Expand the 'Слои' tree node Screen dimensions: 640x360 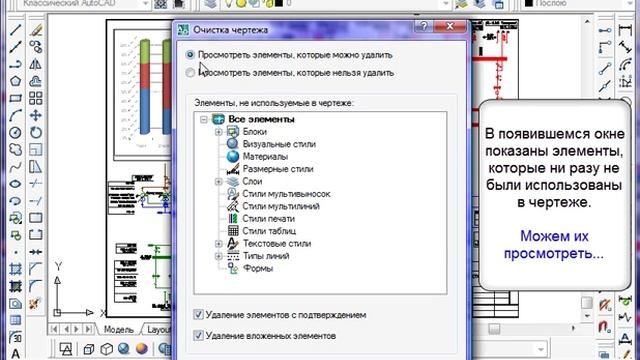[218, 182]
